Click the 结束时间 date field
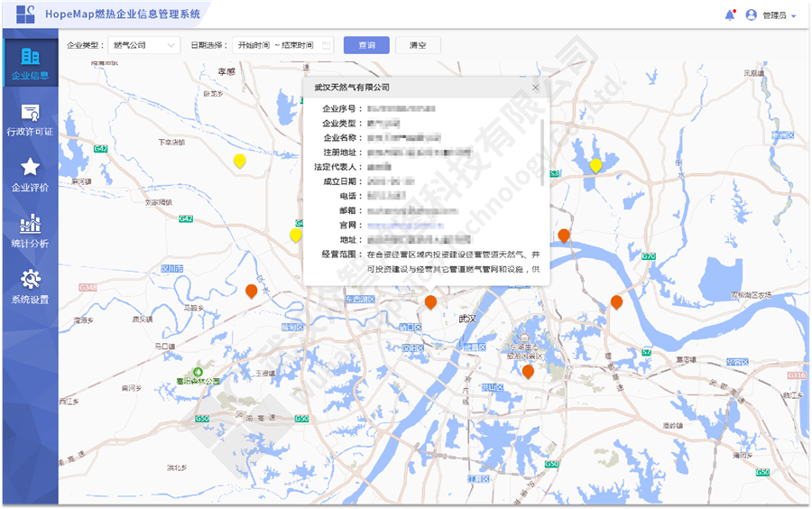The width and height of the screenshot is (812, 509). pyautogui.click(x=297, y=45)
